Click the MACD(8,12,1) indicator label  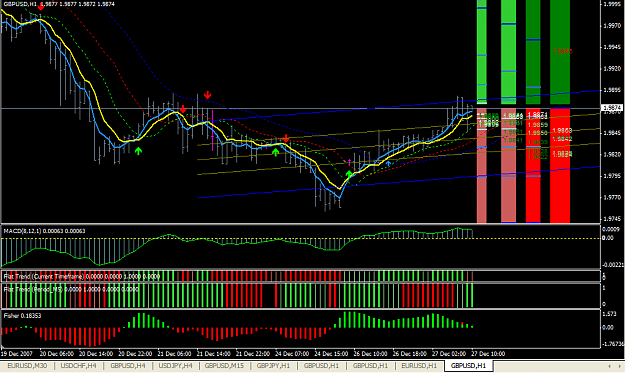coord(44,231)
